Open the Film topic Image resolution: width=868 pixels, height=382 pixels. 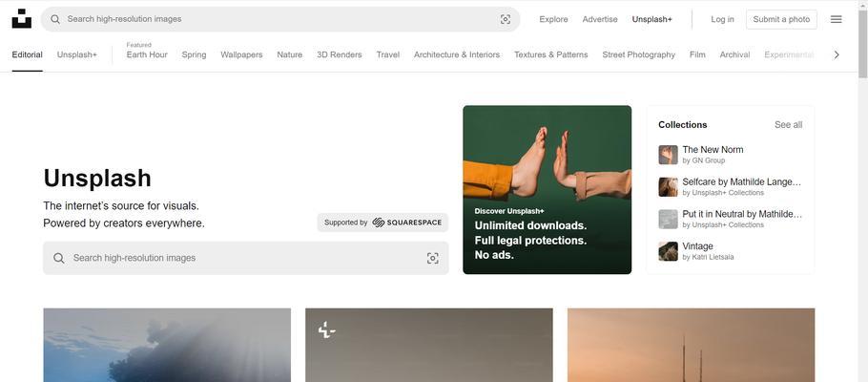[697, 54]
